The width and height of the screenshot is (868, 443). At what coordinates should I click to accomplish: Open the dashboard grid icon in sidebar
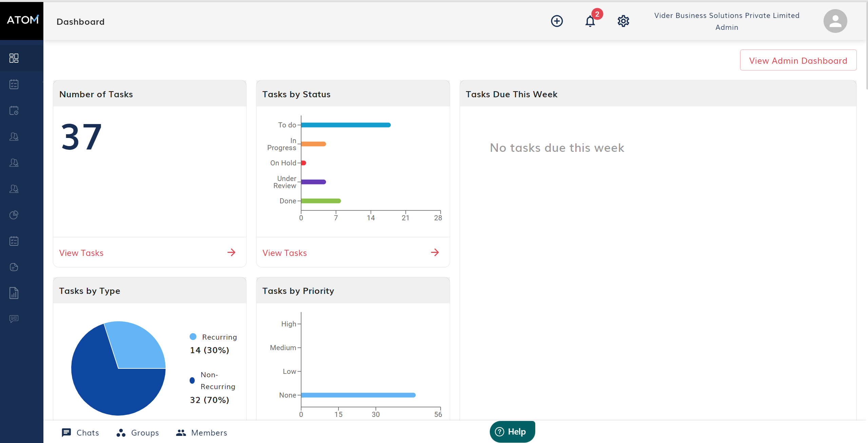pyautogui.click(x=14, y=58)
